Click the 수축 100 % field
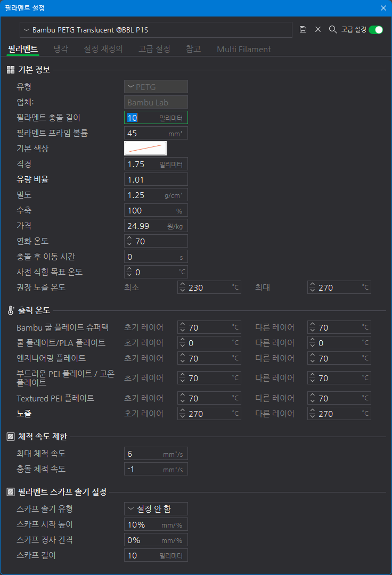Screen dimensions: 392x575 coord(156,210)
